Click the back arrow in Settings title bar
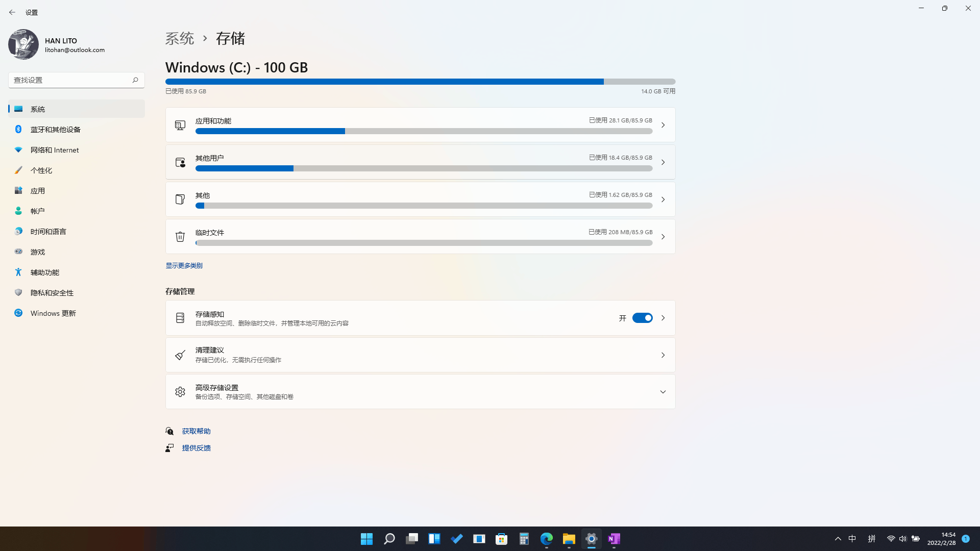980x551 pixels. [x=12, y=12]
